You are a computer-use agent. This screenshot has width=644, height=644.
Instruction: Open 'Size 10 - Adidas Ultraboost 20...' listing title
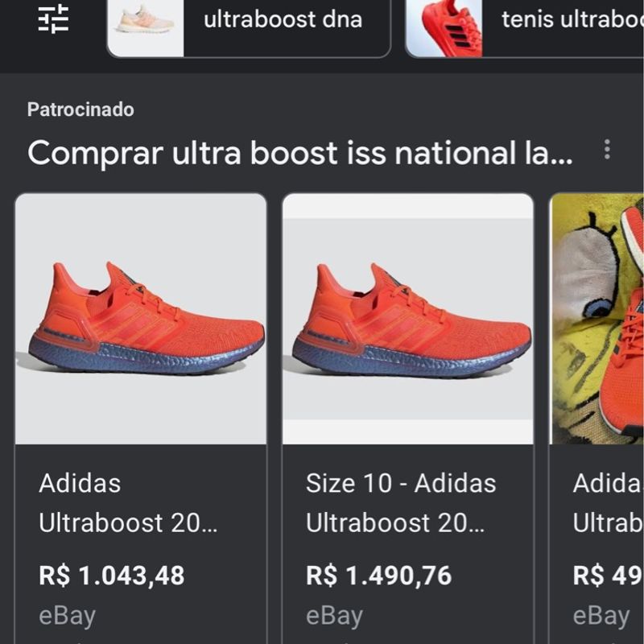tap(401, 502)
